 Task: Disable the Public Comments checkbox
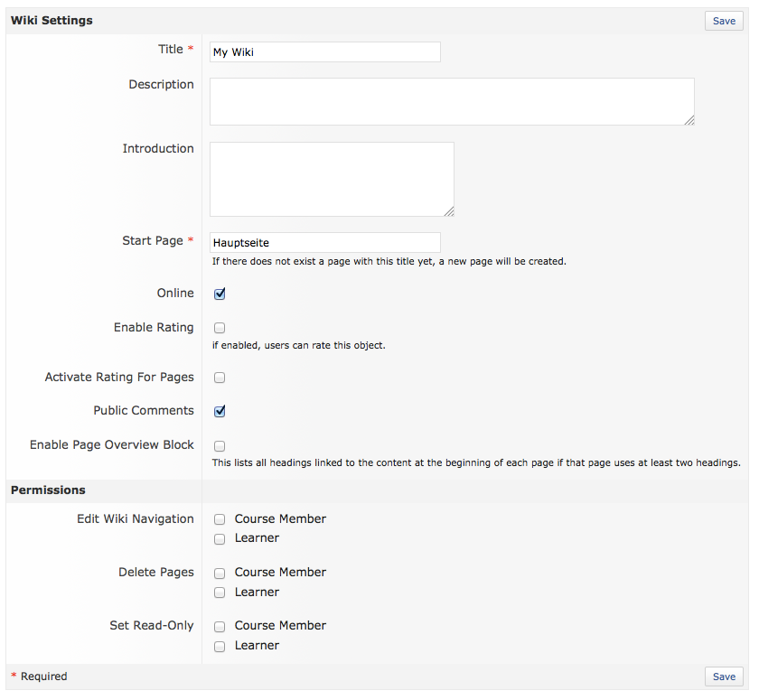point(220,411)
